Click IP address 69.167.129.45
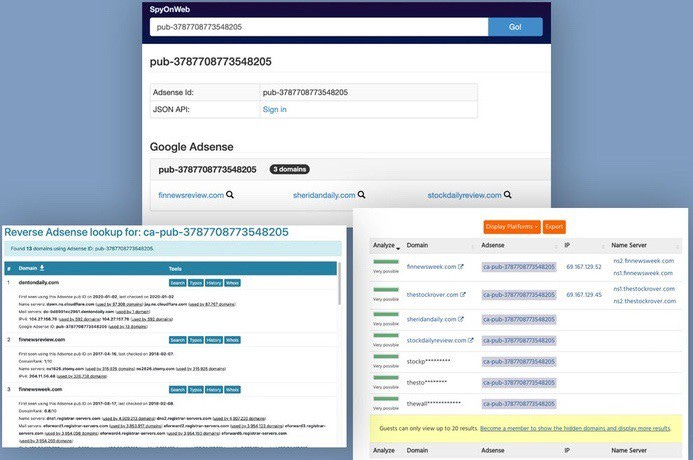 click(584, 294)
